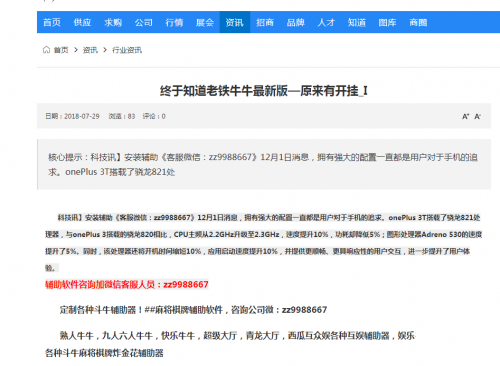Switch to the 知道 navigation tab

point(357,22)
